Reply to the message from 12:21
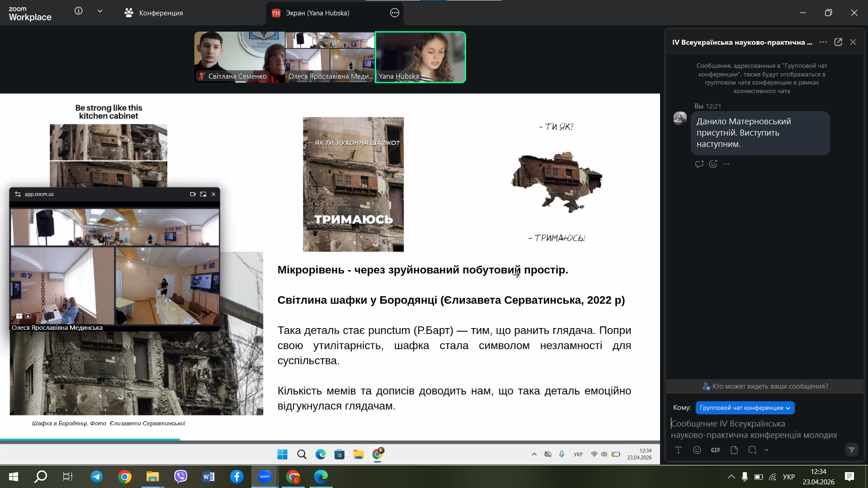The image size is (868, 488). click(x=699, y=164)
